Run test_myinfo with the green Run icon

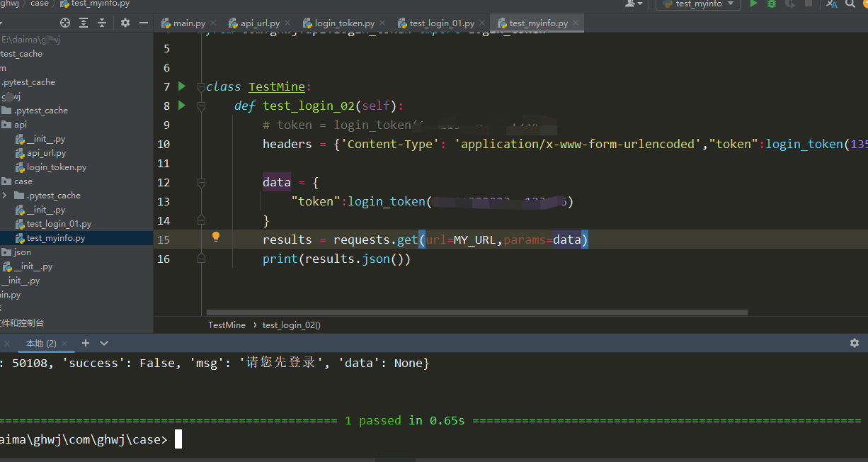click(x=753, y=4)
